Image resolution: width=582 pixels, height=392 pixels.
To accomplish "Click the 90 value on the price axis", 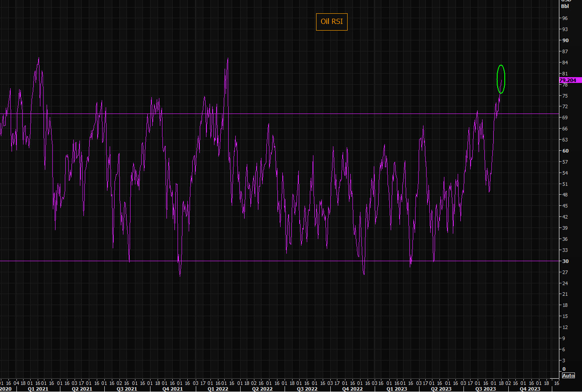I will point(565,40).
